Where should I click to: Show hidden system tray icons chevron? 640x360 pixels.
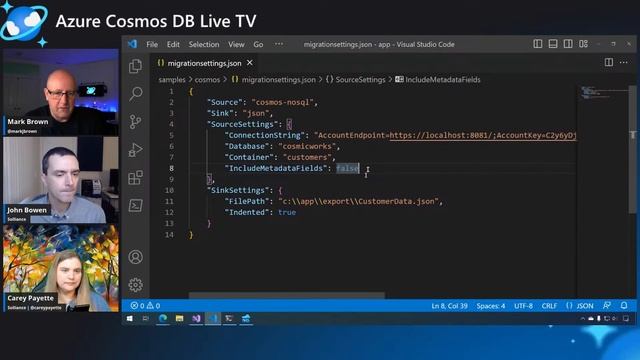click(582, 319)
